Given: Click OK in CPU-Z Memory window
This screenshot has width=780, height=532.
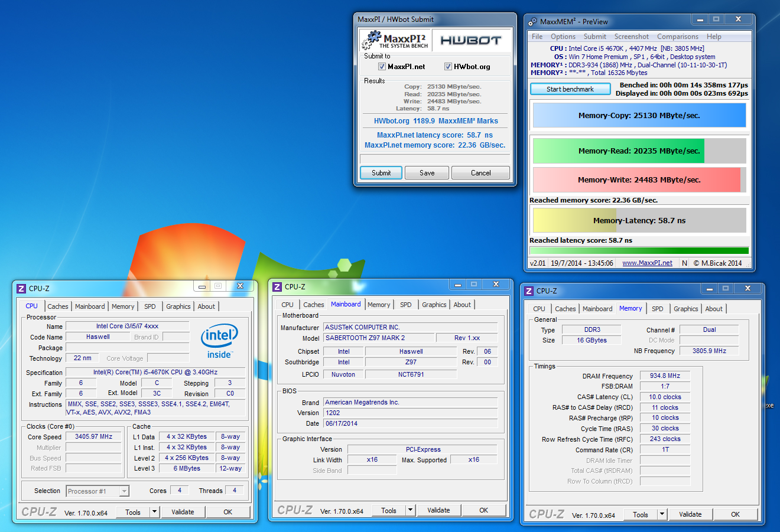Looking at the screenshot, I should point(736,514).
